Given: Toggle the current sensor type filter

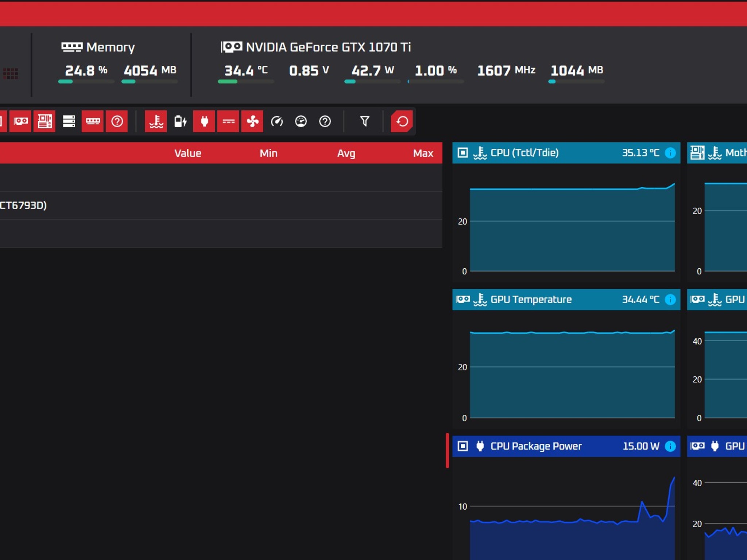Looking at the screenshot, I should (x=228, y=121).
